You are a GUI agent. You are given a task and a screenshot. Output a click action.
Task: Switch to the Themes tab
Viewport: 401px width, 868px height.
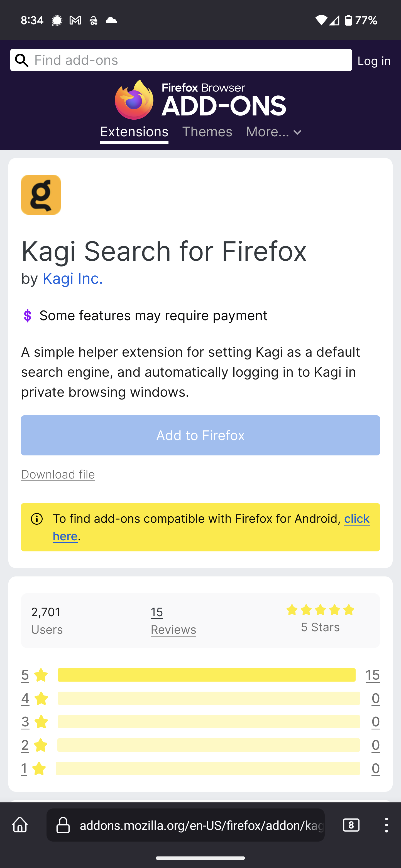click(x=207, y=132)
